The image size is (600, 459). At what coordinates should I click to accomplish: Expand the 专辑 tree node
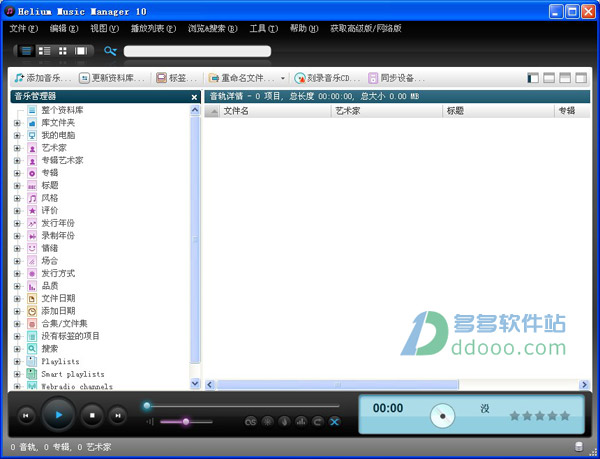click(x=17, y=173)
